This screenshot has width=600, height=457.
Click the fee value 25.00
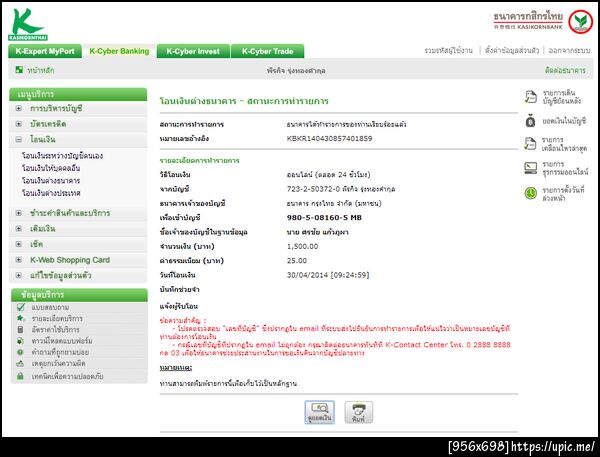(297, 260)
